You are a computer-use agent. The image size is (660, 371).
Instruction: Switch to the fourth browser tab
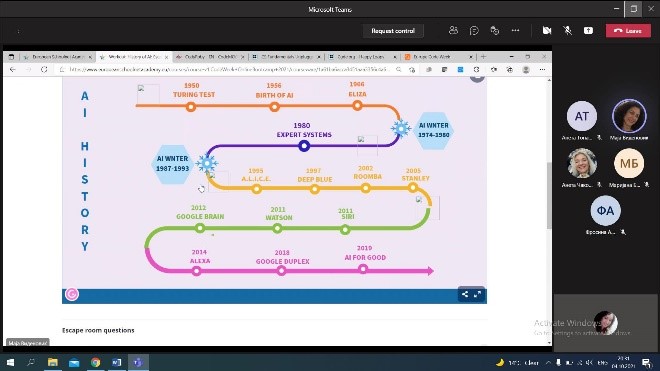coord(287,56)
